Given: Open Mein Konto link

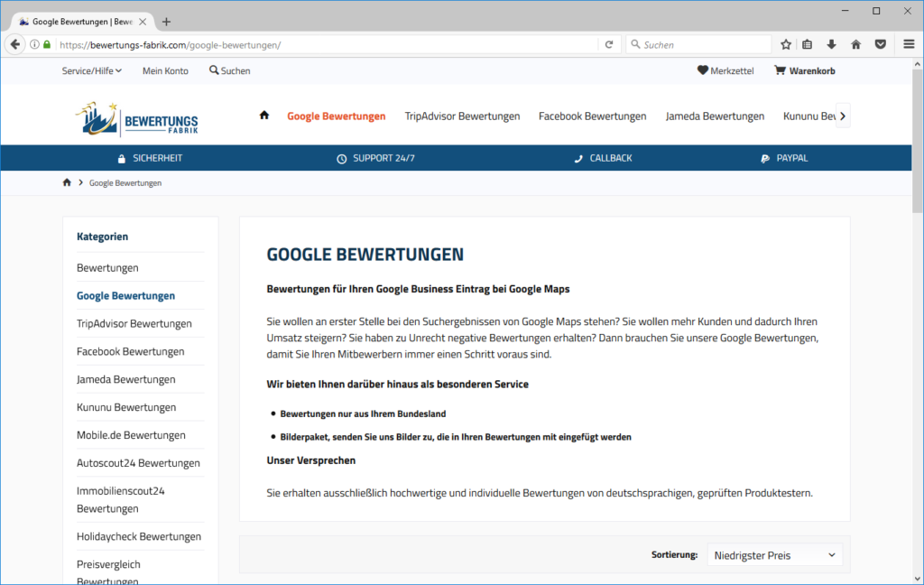Looking at the screenshot, I should tap(165, 70).
